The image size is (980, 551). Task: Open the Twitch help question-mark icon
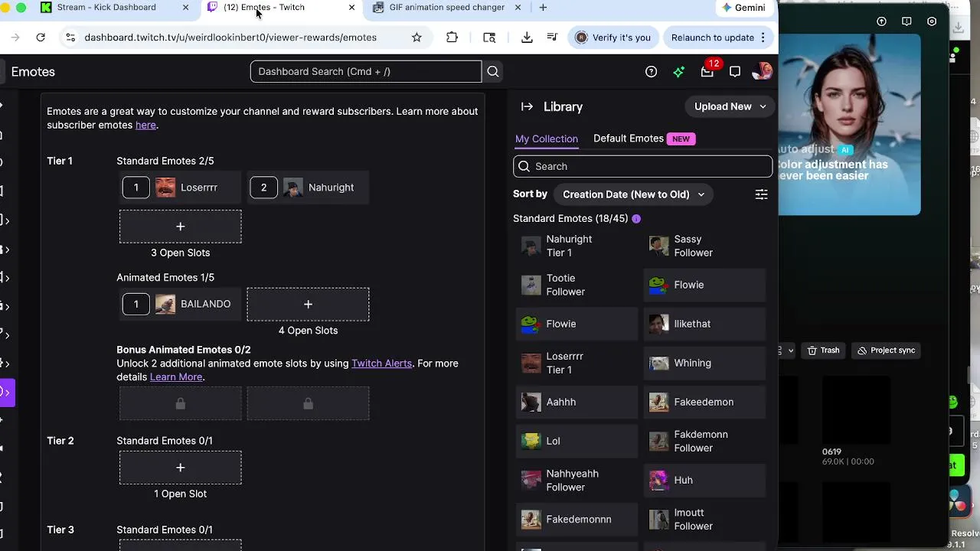pos(651,72)
